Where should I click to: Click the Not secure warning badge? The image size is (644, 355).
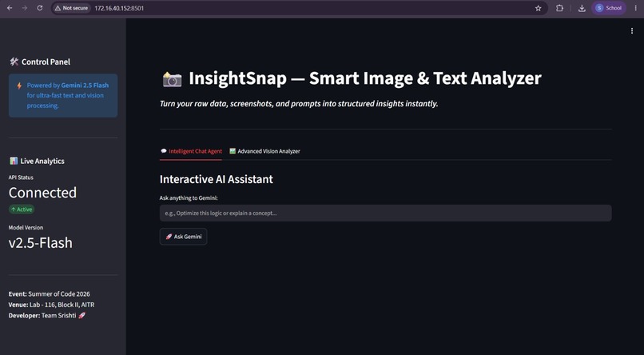72,8
